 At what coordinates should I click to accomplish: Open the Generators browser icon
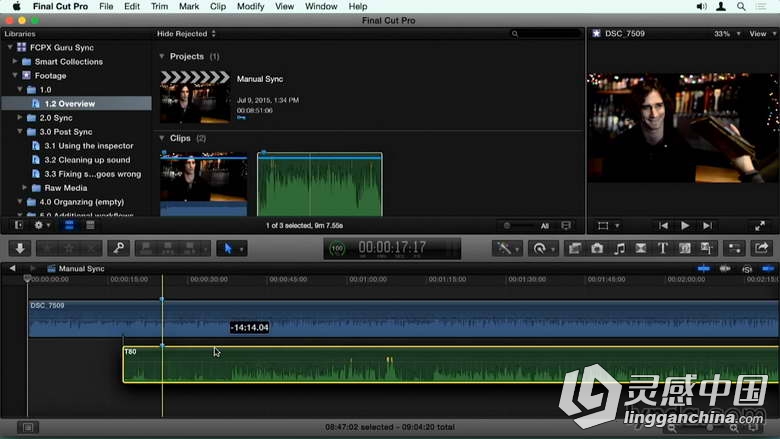pyautogui.click(x=684, y=248)
